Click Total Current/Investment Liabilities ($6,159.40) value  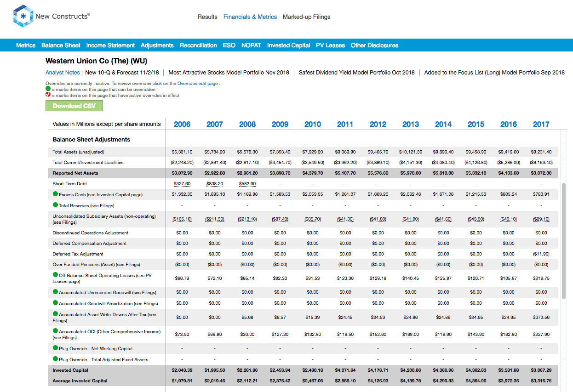(x=541, y=162)
